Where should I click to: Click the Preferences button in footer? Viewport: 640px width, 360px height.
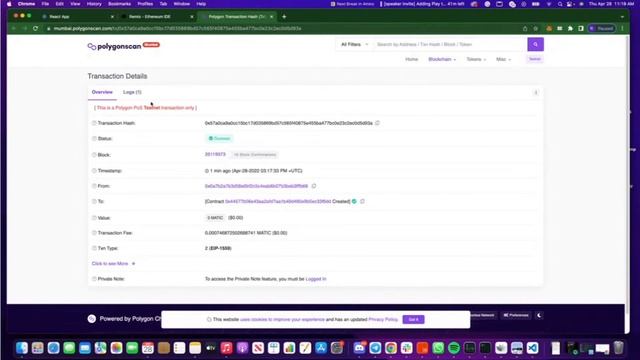click(x=516, y=315)
